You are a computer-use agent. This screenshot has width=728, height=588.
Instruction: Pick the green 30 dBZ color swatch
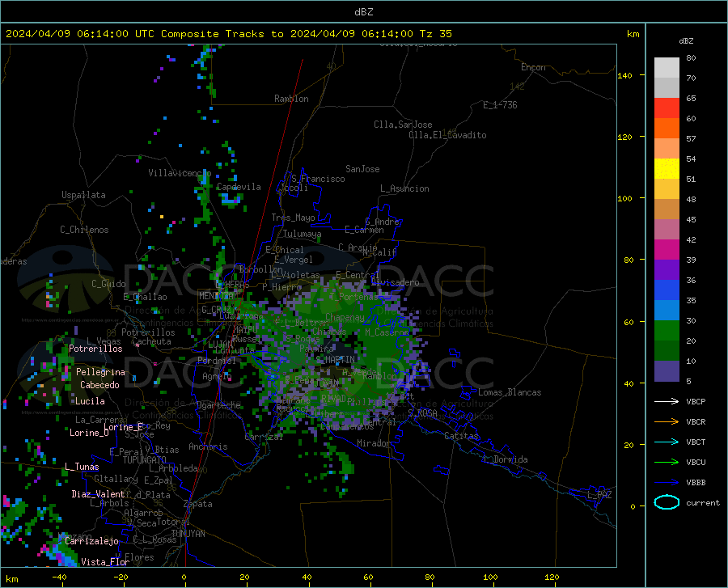(x=667, y=331)
